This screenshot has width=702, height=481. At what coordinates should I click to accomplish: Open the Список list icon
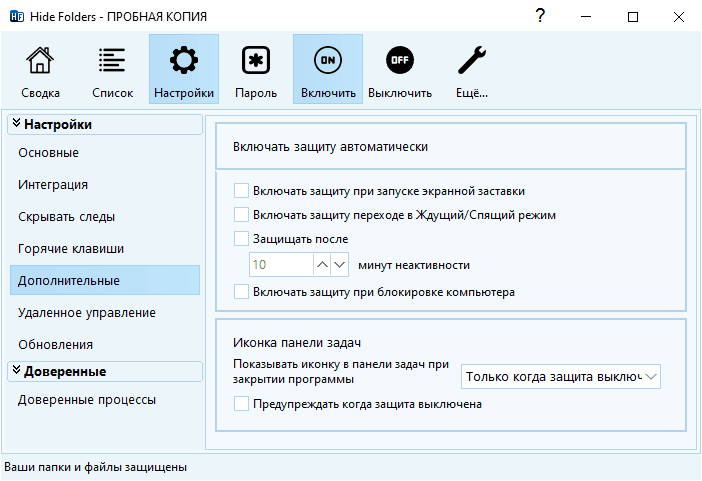(x=112, y=69)
